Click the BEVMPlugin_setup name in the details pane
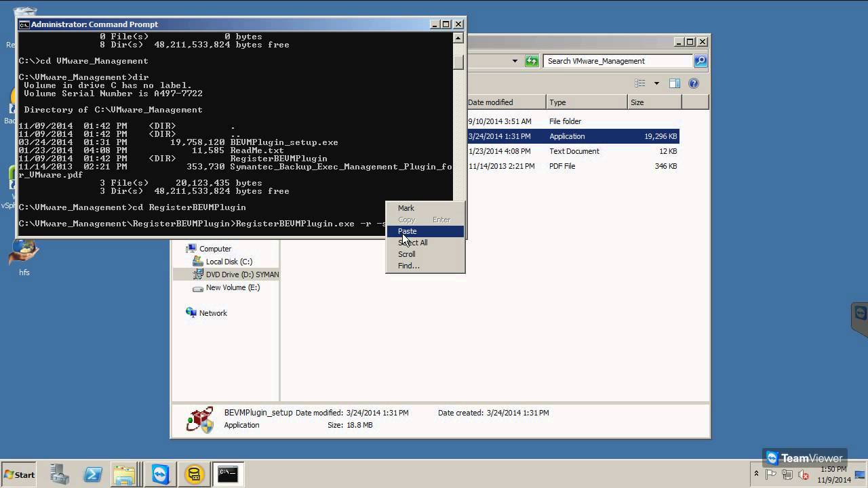This screenshot has height=488, width=868. coord(258,412)
